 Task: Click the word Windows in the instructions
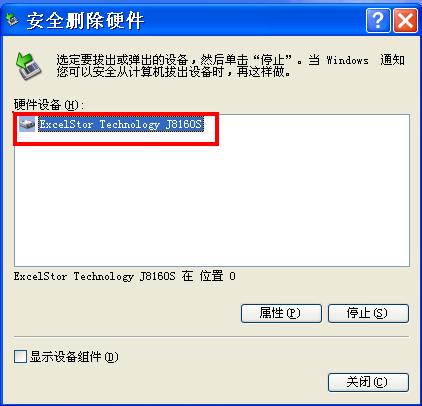pyautogui.click(x=348, y=60)
